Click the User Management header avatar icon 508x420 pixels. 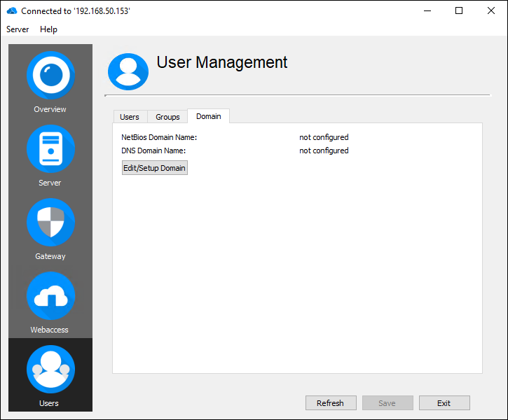[128, 71]
